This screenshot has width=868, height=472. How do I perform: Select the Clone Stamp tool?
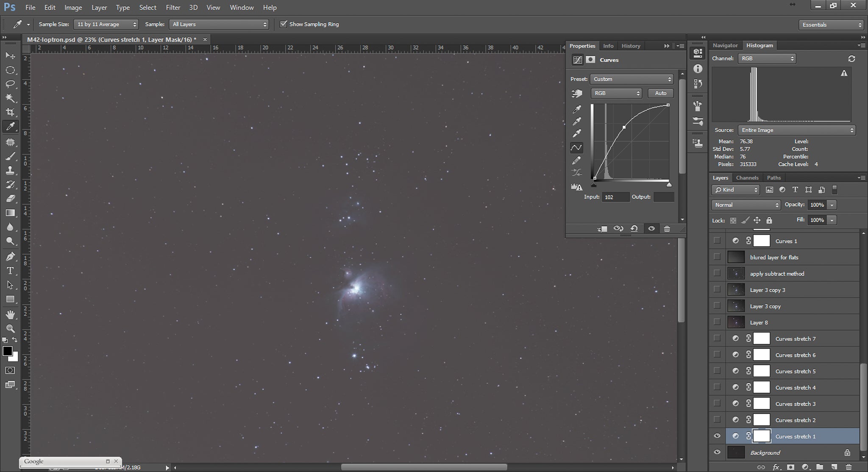11,169
